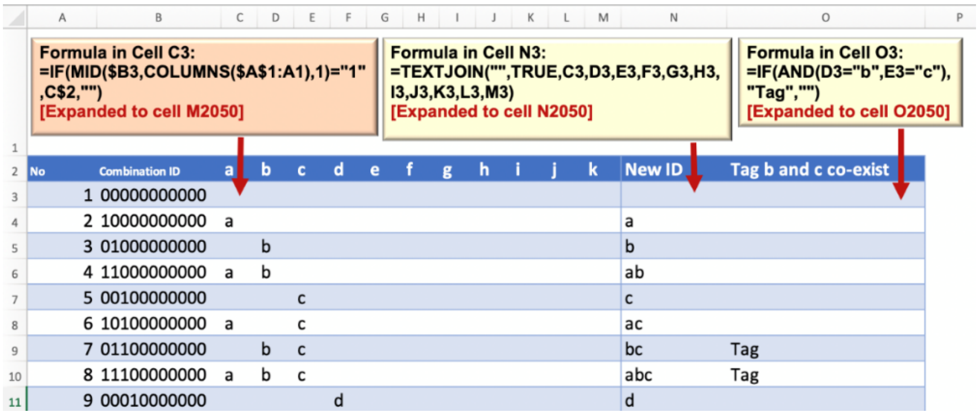Click the 'Formula in Cell O3' text box

pyautogui.click(x=850, y=81)
